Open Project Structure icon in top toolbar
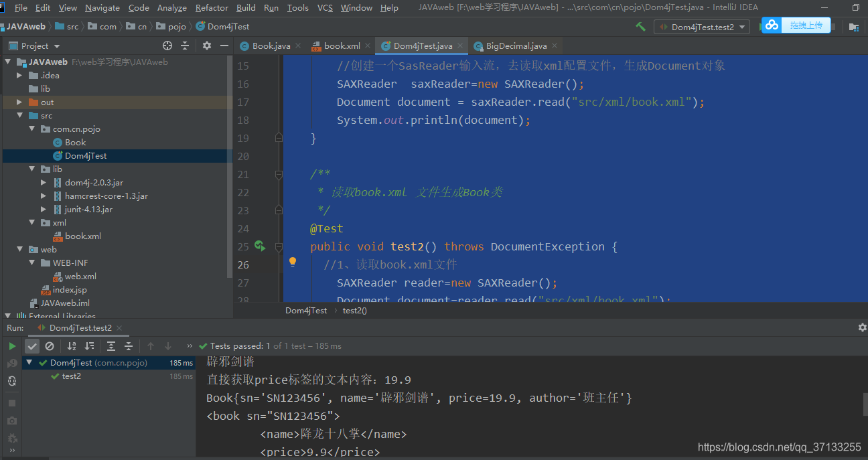This screenshot has height=460, width=868. tap(854, 27)
